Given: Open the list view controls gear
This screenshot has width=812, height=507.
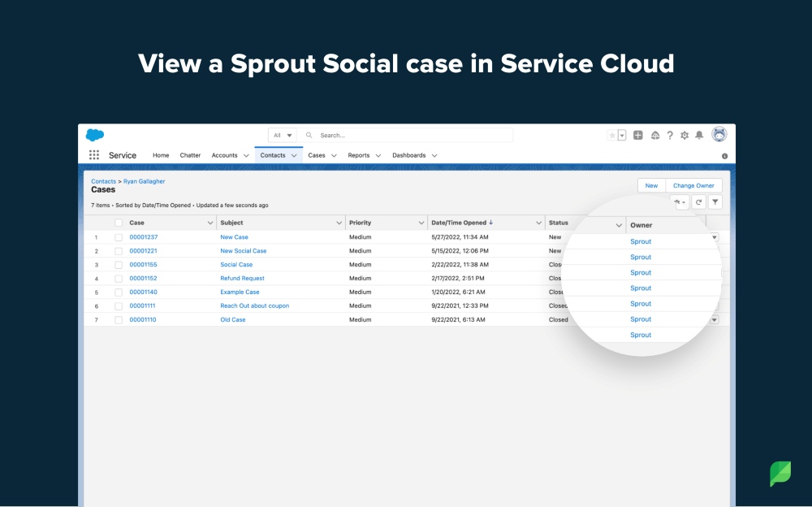Looking at the screenshot, I should 680,202.
